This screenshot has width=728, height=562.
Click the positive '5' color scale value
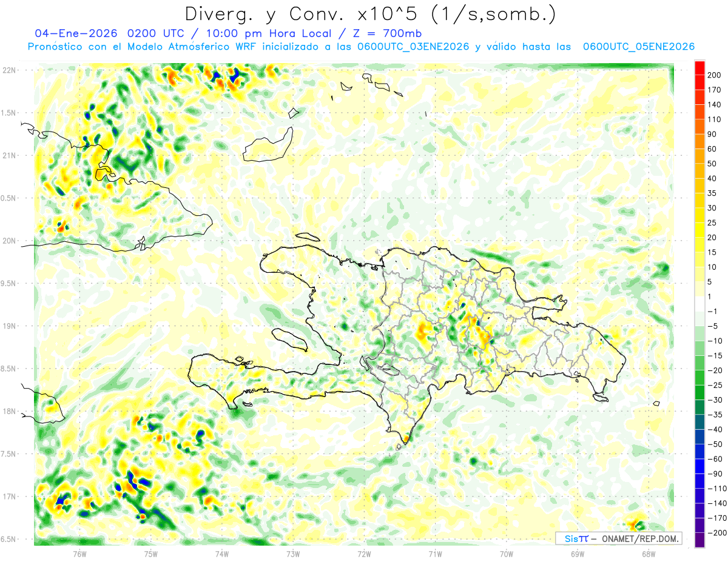click(710, 282)
